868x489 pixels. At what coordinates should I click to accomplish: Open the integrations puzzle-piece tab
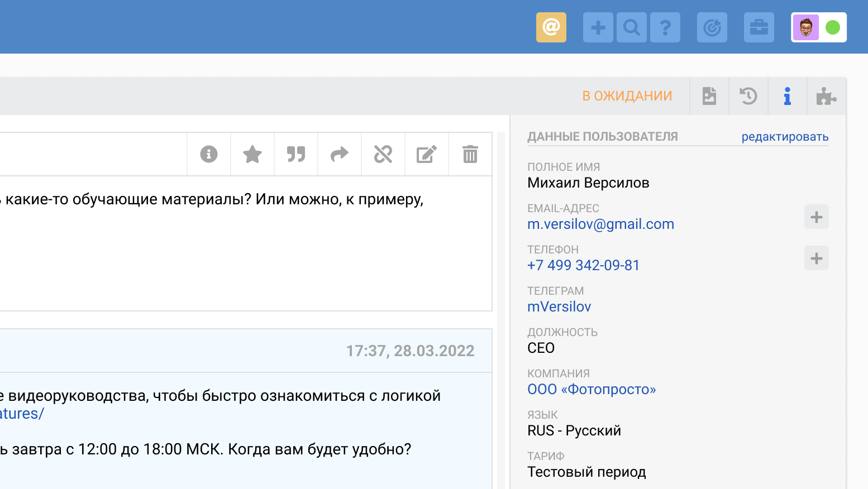pos(827,96)
